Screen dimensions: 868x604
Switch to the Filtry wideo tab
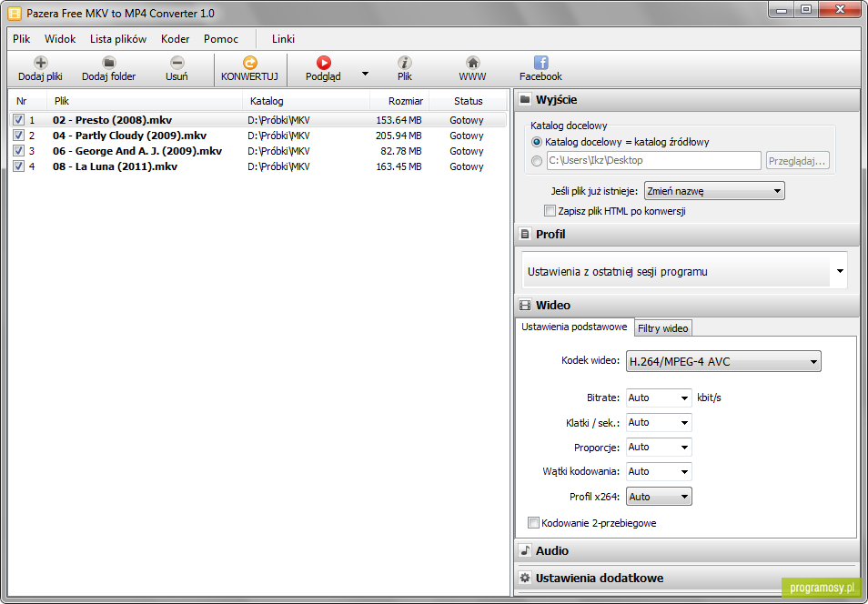click(663, 328)
